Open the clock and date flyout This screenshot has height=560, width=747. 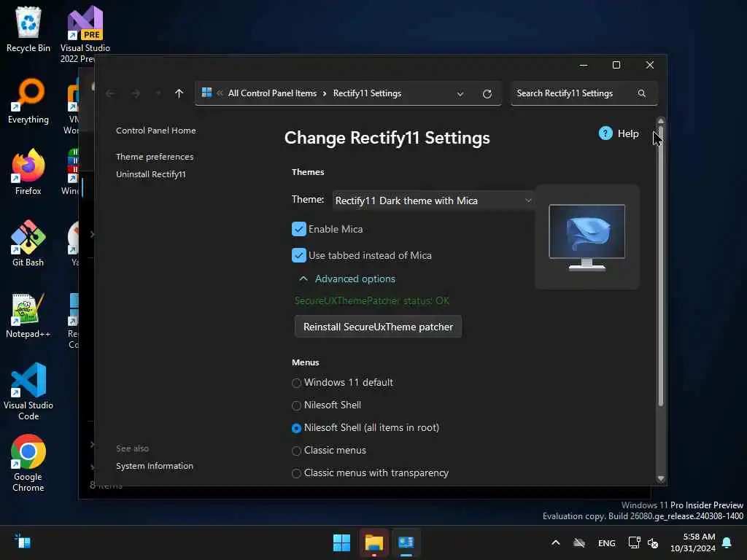[693, 542]
